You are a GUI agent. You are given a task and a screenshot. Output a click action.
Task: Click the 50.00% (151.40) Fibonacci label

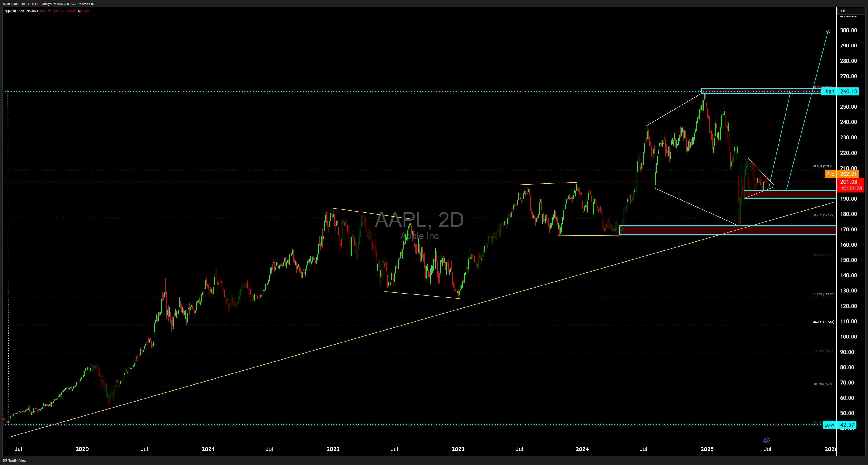823,255
